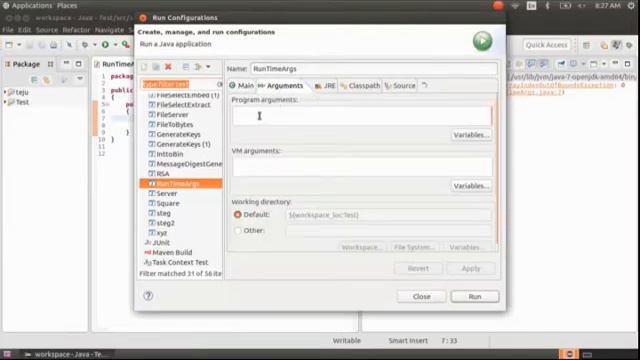Click the Close button
The image size is (640, 360).
(x=421, y=296)
